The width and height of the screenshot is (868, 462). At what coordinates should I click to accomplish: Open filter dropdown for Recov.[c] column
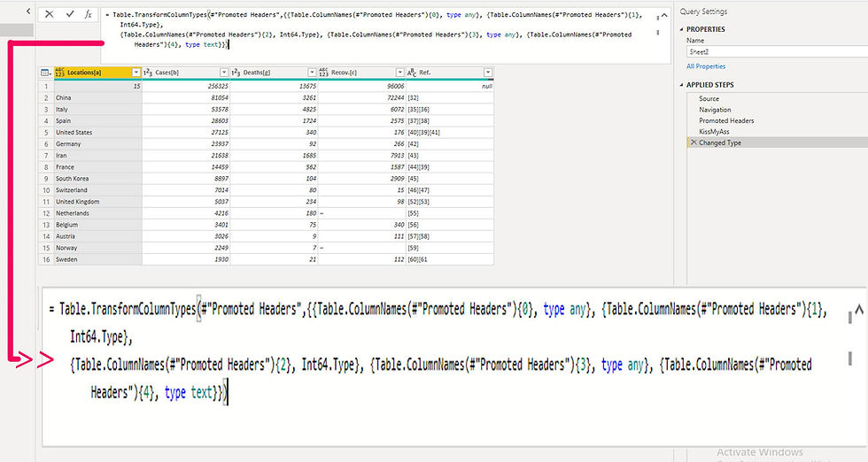pyautogui.click(x=400, y=73)
